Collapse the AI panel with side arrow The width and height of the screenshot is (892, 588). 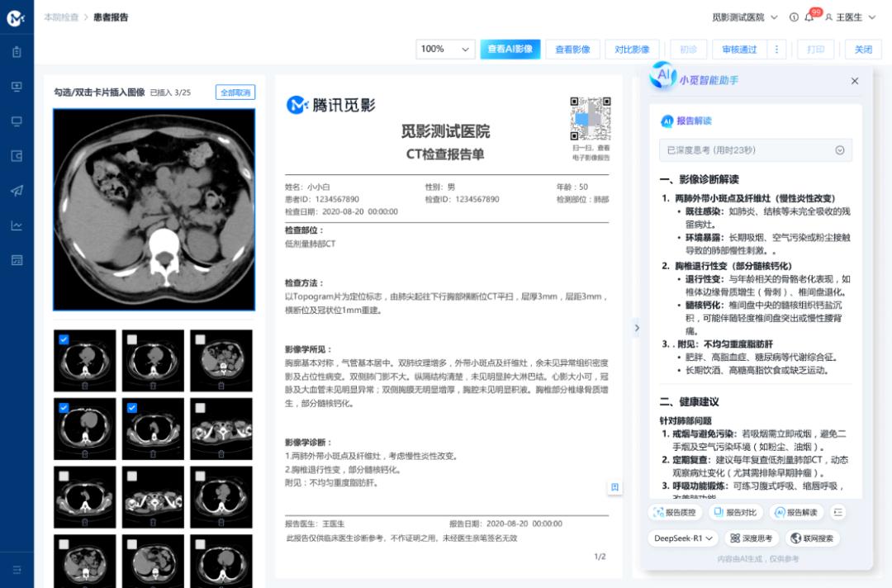pos(637,328)
